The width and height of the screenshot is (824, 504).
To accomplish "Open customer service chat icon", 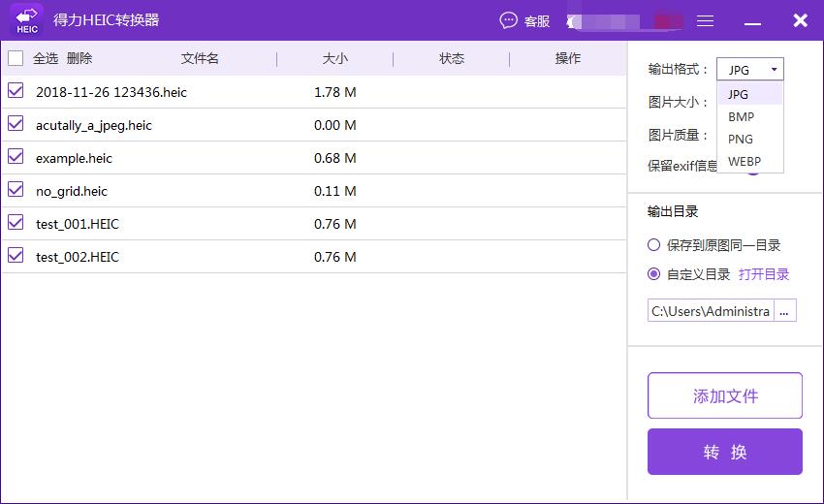I will pyautogui.click(x=510, y=20).
